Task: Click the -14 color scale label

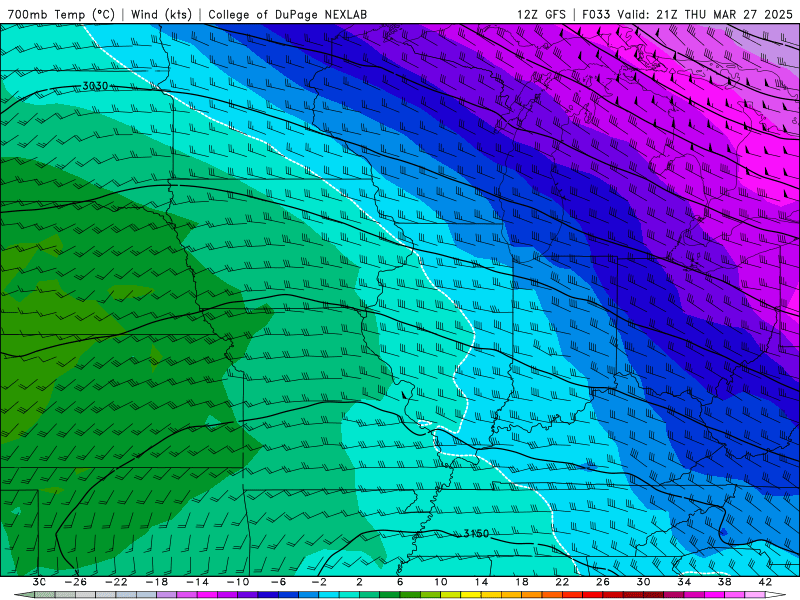Action: 197,582
